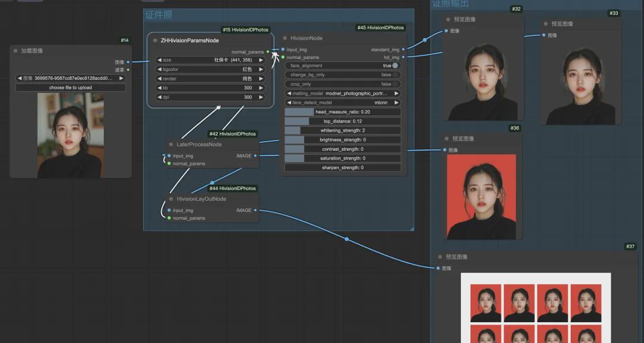Click the #45 HivisionIDPhotos badge
The image size is (644, 343).
(380, 27)
